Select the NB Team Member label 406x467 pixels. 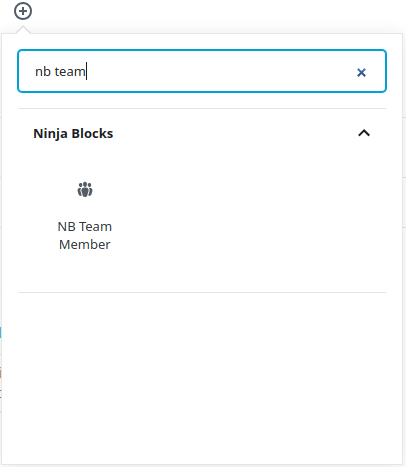pyautogui.click(x=85, y=235)
